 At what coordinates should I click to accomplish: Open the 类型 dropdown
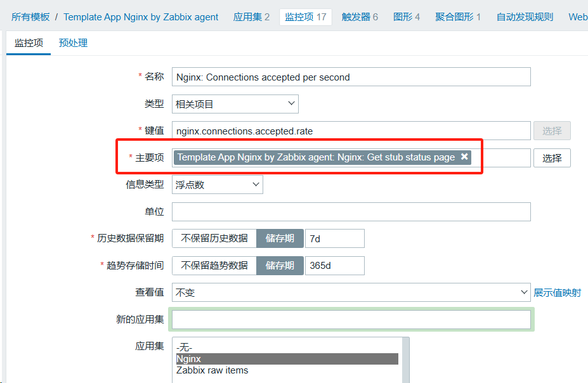[235, 103]
